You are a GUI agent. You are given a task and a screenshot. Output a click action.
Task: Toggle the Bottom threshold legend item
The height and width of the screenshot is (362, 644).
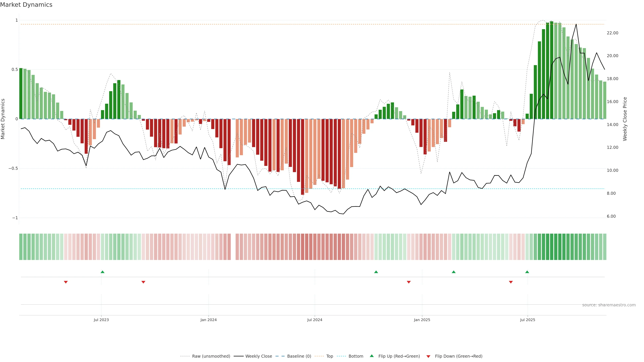click(356, 356)
